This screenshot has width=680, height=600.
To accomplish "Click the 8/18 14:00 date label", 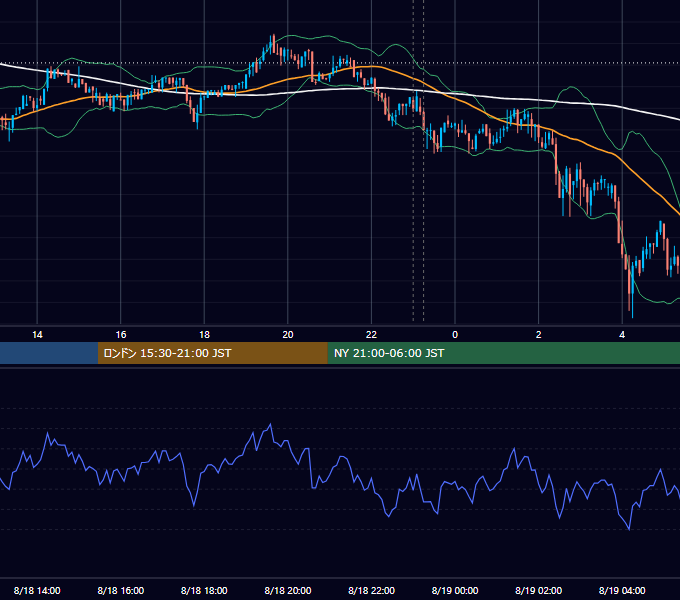I will click(37, 590).
